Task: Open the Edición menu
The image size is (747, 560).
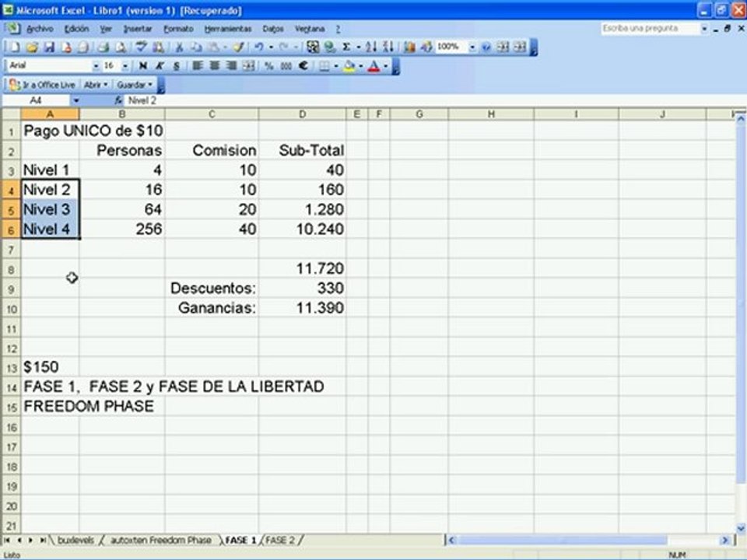Action: coord(77,29)
